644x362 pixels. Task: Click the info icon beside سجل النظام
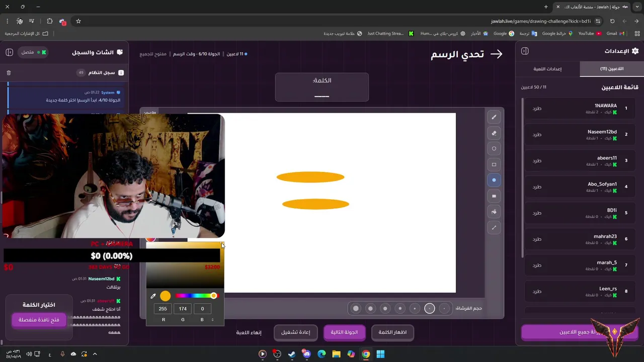click(121, 73)
